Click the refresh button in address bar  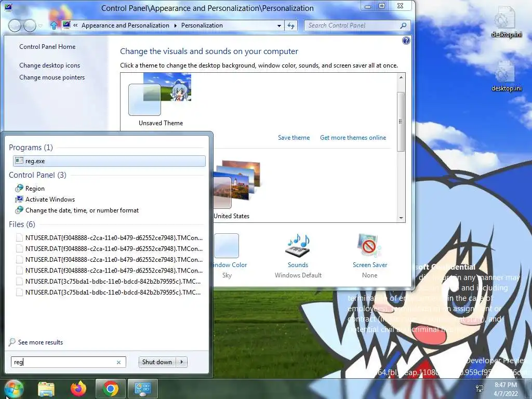point(291,25)
